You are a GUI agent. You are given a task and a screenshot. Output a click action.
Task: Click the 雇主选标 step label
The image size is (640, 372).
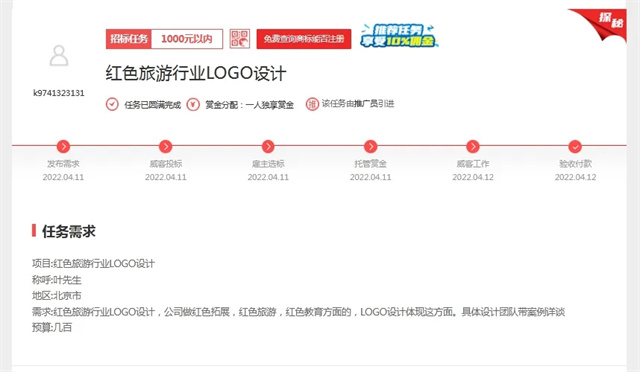(x=268, y=164)
